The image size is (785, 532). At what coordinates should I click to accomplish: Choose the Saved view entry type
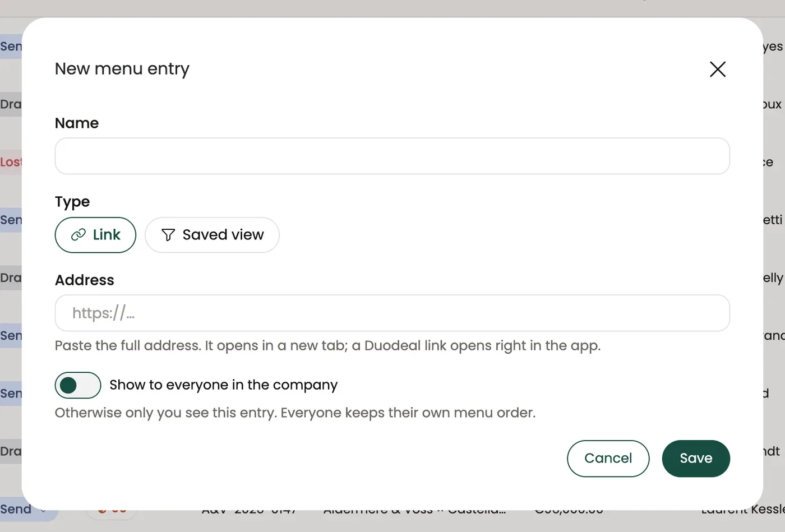pyautogui.click(x=212, y=235)
